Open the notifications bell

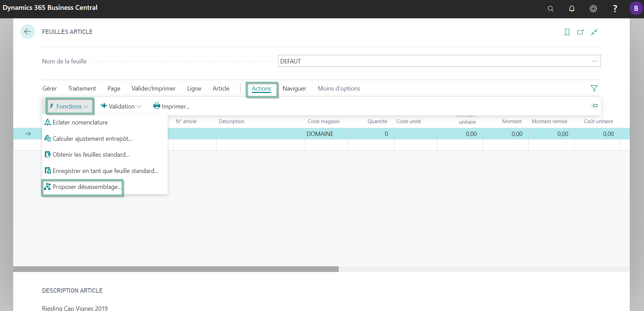(x=572, y=9)
